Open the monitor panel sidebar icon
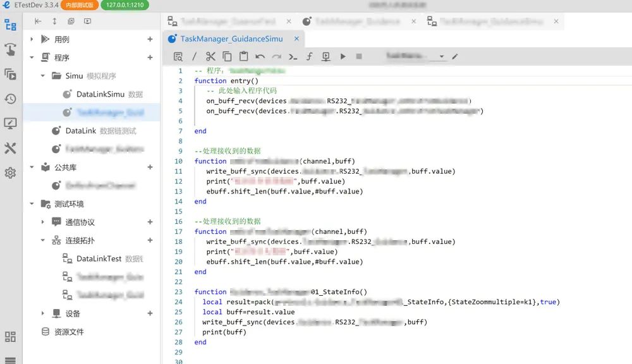Screen dimensions: 632x364 click(11, 123)
